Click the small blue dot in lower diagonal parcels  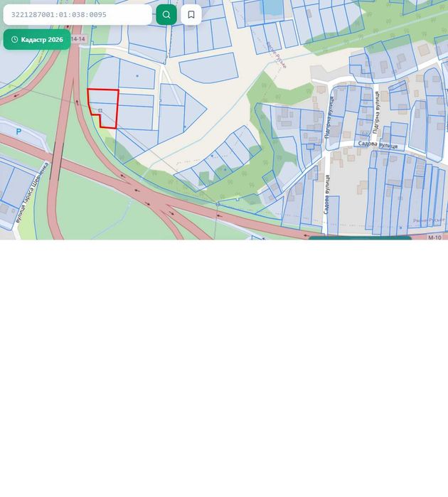(225, 169)
